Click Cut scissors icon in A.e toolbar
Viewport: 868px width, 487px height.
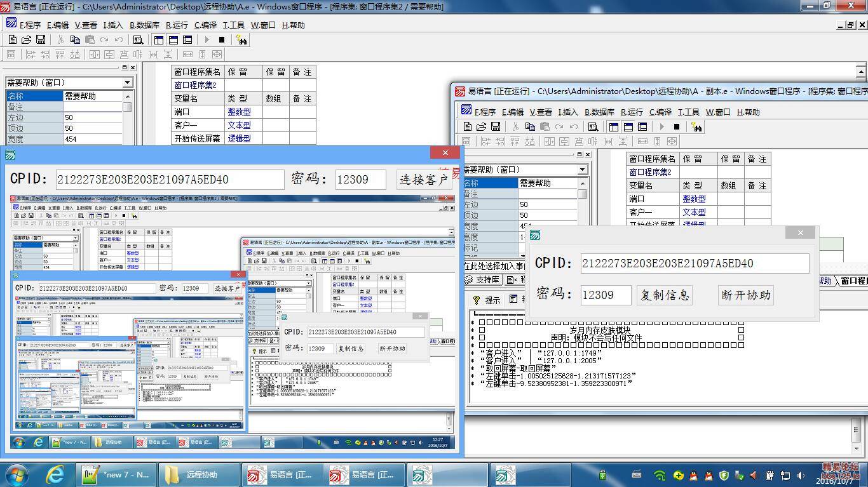pyautogui.click(x=60, y=39)
